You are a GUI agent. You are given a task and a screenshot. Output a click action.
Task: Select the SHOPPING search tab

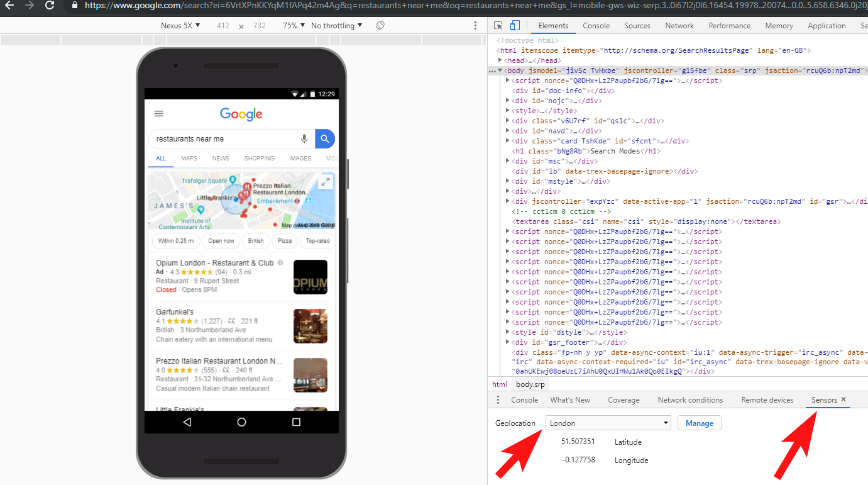pos(260,159)
